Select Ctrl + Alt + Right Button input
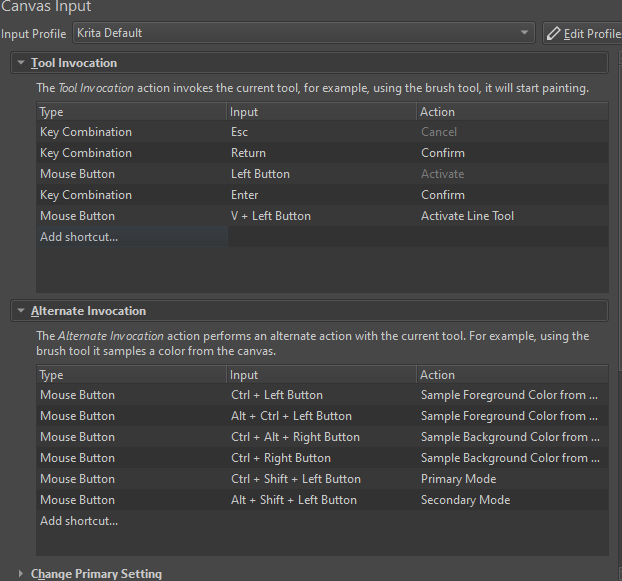This screenshot has height=581, width=622. 295,437
